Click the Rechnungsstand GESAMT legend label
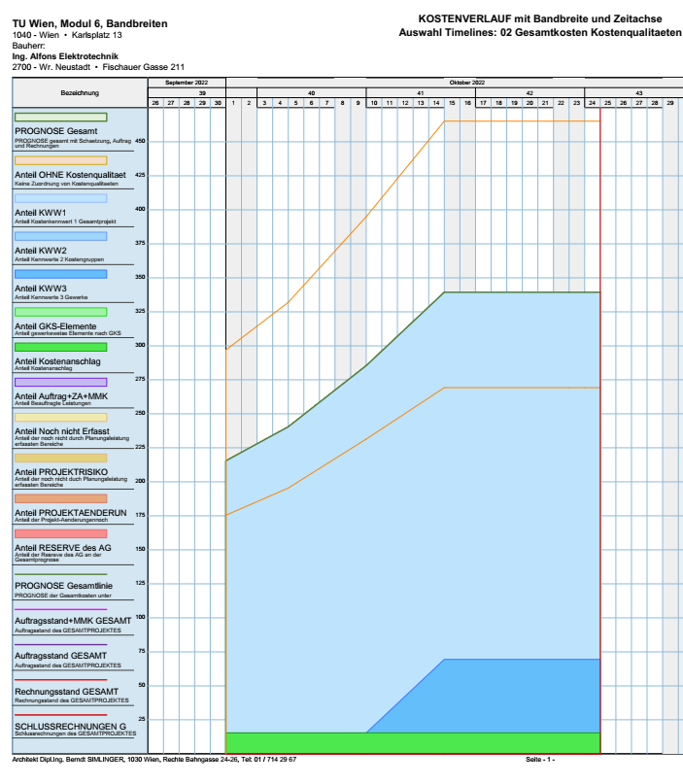683x784 pixels. pos(66,692)
